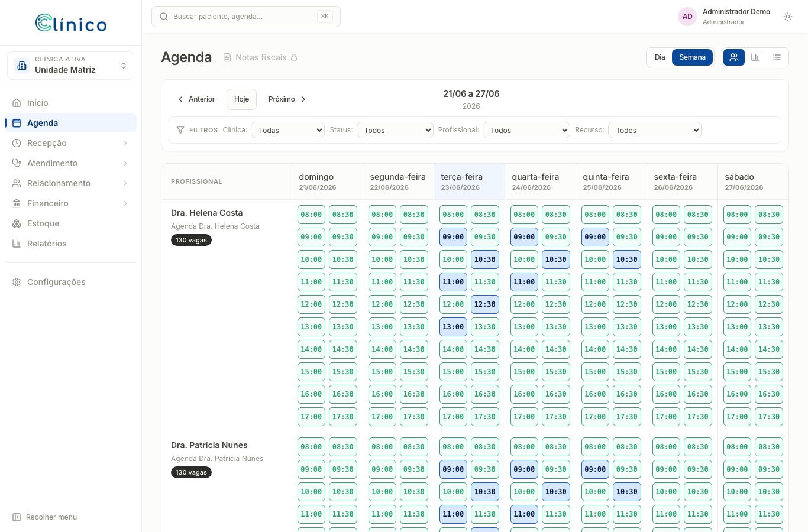The image size is (808, 532).
Task: Click the Filtros funnel icon
Action: click(x=180, y=130)
